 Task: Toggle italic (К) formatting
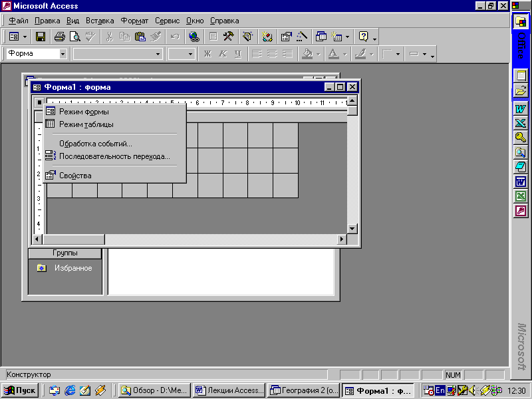click(x=223, y=54)
